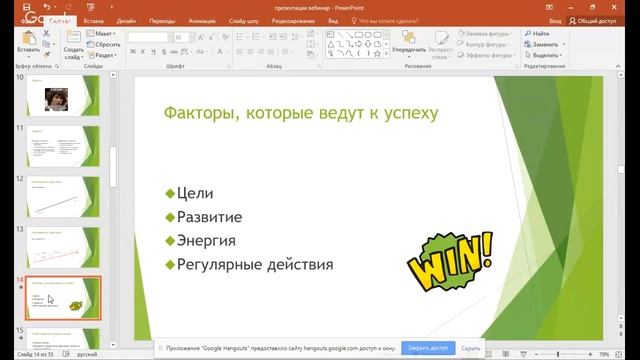The height and width of the screenshot is (360, 640).
Task: Click the Format Painter brush icon
Action: pyautogui.click(x=47, y=54)
